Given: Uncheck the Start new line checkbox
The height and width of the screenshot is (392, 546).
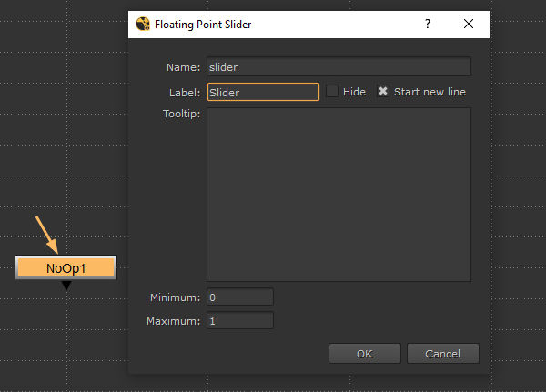Looking at the screenshot, I should tap(383, 92).
